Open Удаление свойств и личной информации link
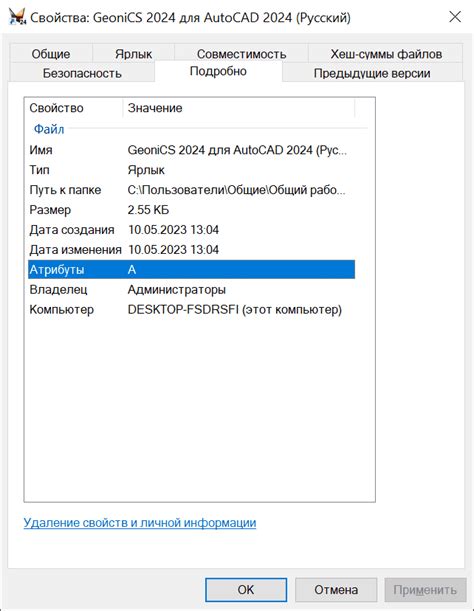The image size is (474, 611). point(140,523)
